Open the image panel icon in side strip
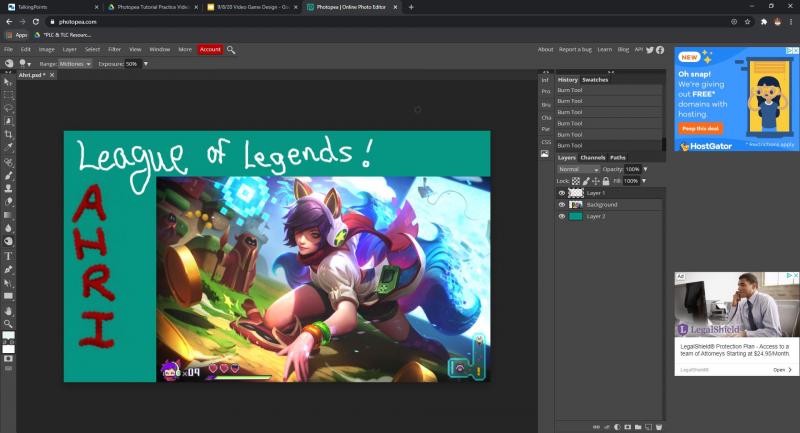800x433 pixels. tap(545, 154)
